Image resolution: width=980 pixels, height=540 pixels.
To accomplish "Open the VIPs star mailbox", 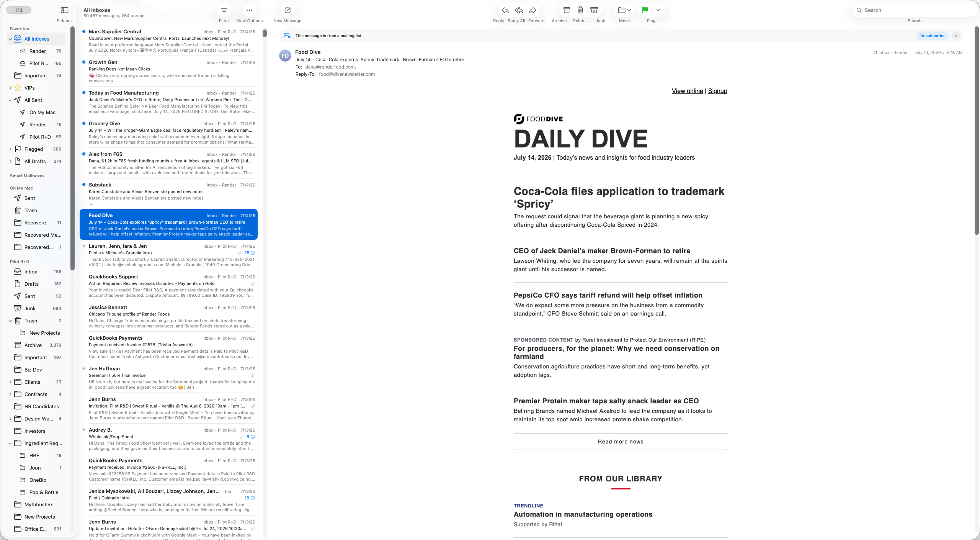I will pyautogui.click(x=36, y=88).
